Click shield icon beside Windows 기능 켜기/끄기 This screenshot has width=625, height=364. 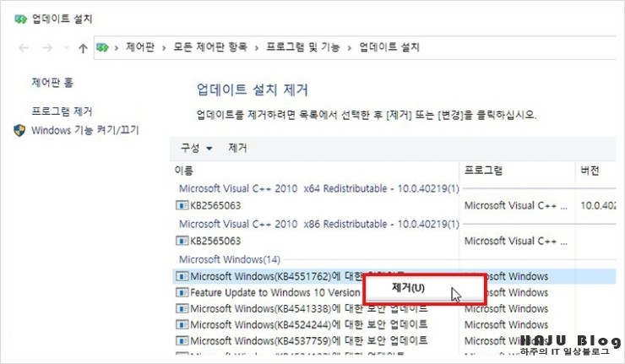coord(19,130)
